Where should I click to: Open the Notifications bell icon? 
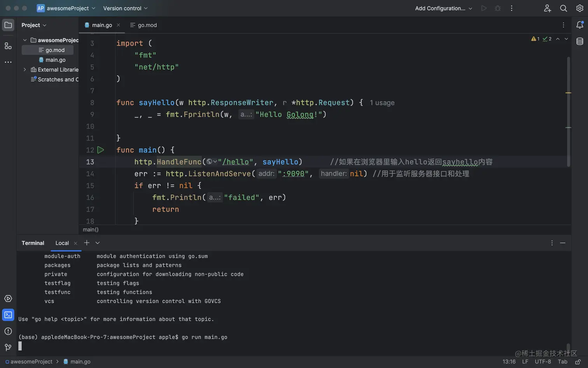click(x=579, y=25)
